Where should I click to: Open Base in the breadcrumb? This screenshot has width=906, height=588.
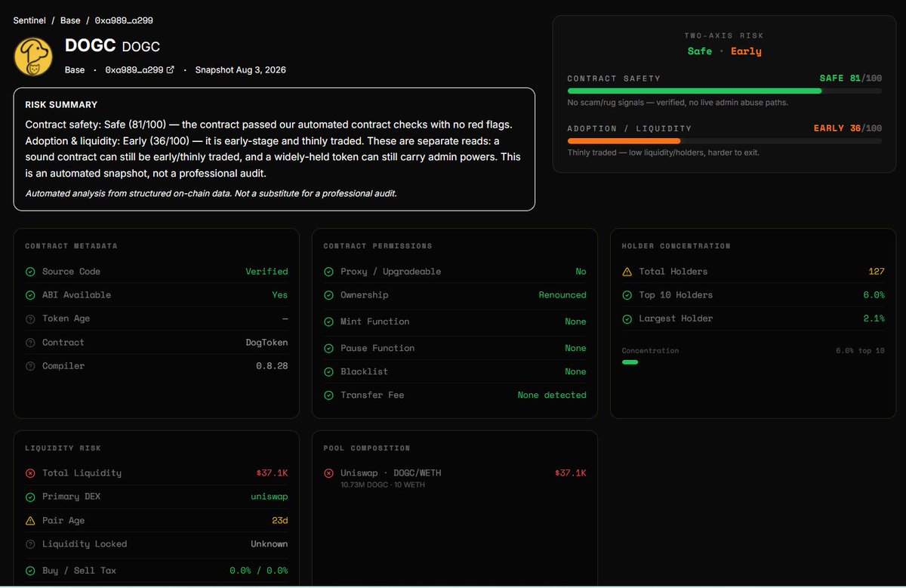[x=70, y=20]
